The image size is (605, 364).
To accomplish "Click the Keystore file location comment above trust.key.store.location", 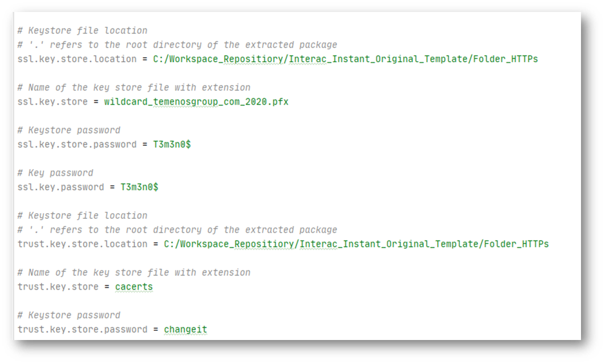I will tap(82, 216).
